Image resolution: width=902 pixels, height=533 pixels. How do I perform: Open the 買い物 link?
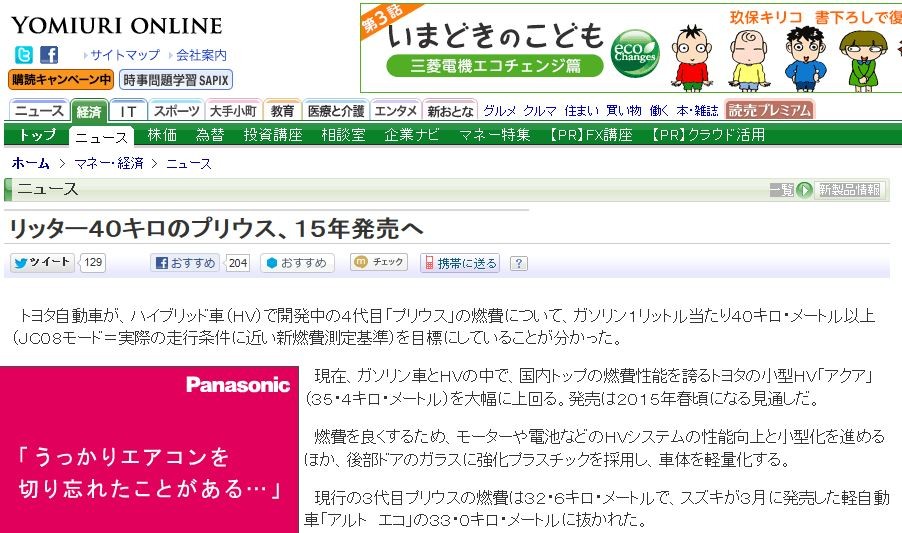point(624,110)
